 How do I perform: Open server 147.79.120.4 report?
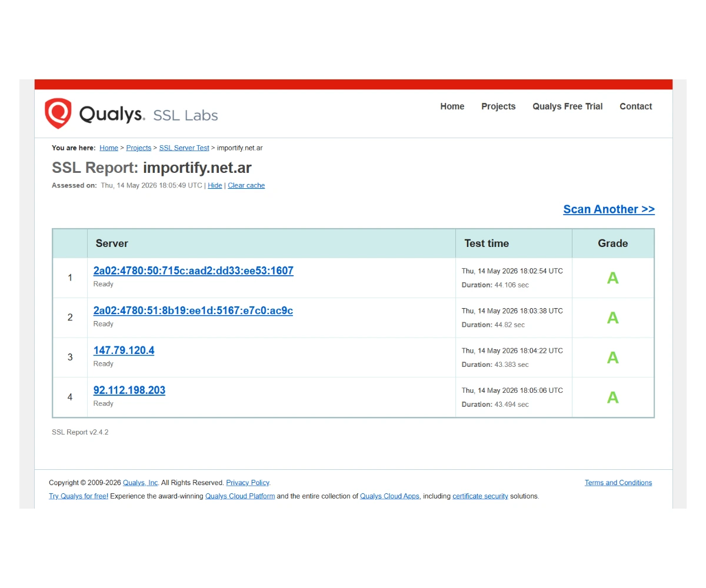[x=124, y=350]
